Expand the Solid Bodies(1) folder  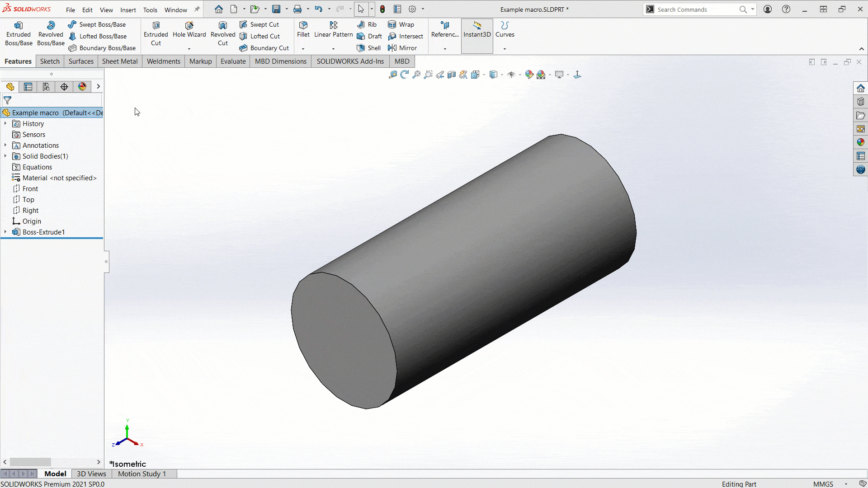point(5,156)
